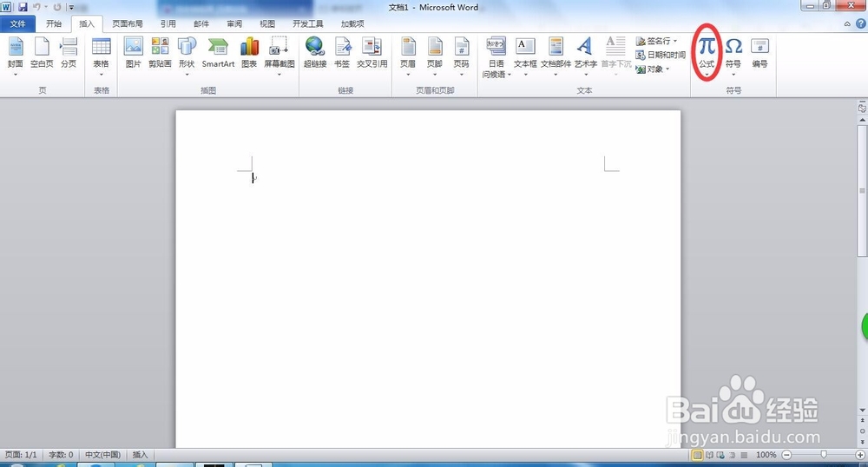
Task: Insert a signature line (签名行)
Action: [x=656, y=41]
